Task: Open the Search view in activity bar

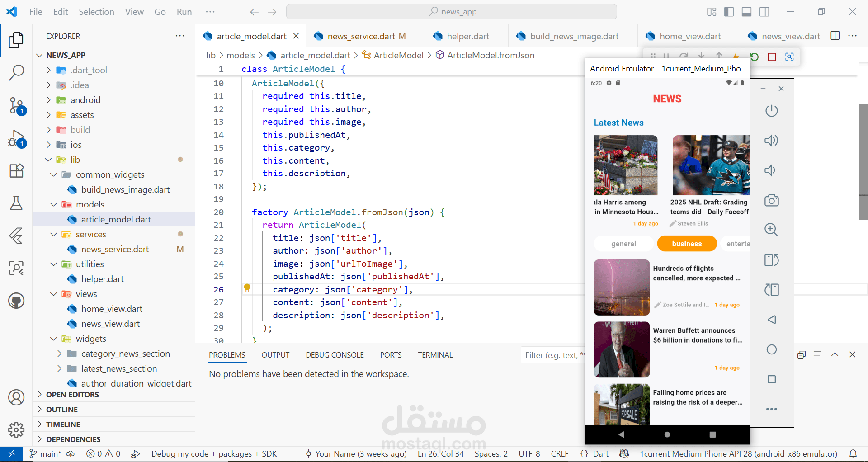Action: click(x=16, y=72)
